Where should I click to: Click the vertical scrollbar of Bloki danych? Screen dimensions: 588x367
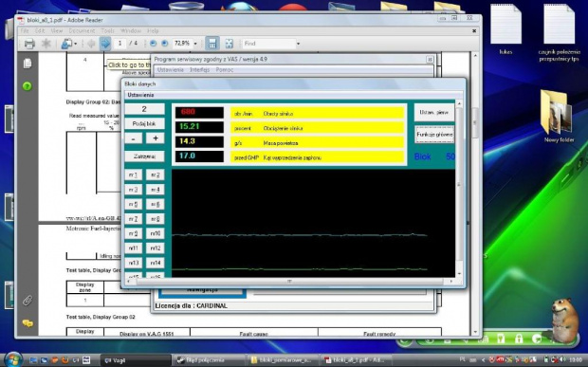pos(459,189)
